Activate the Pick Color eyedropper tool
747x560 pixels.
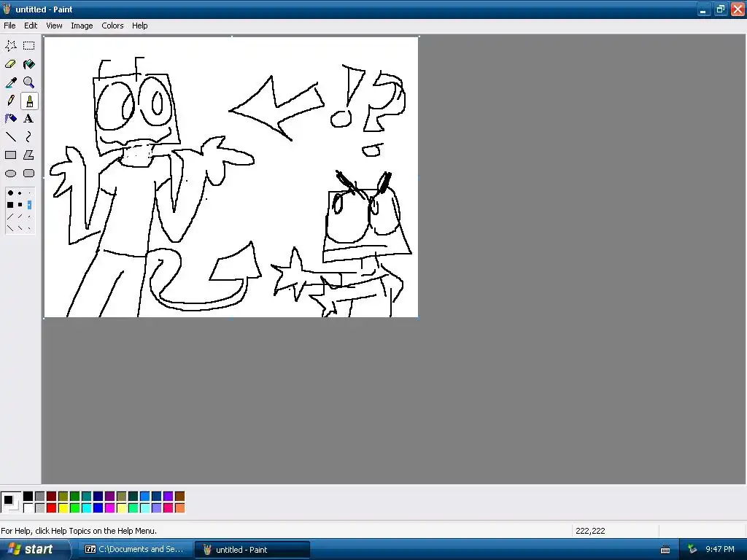(10, 82)
